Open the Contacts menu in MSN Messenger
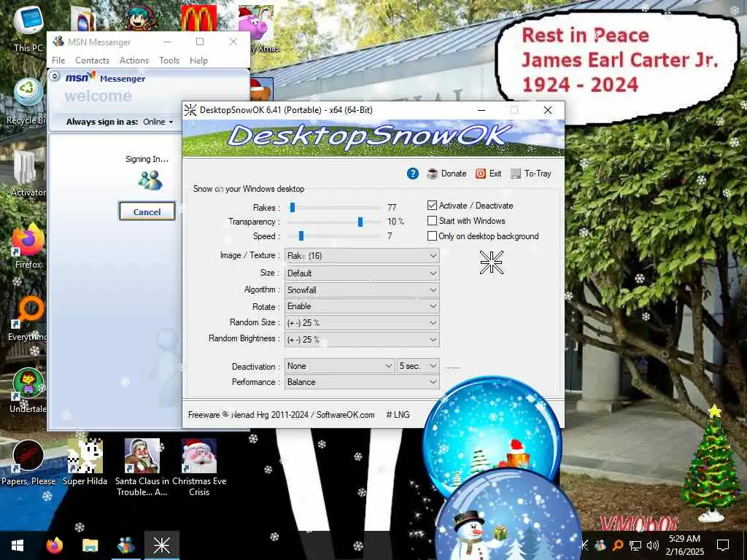The image size is (747, 560). point(93,61)
